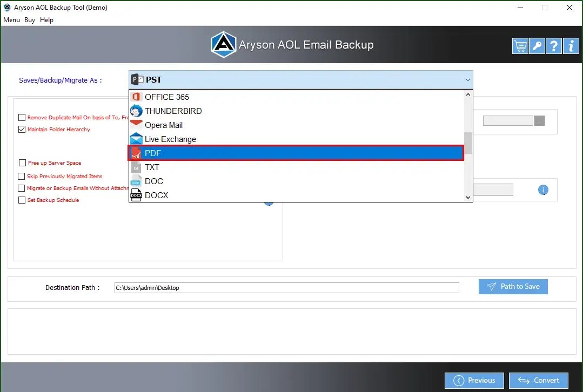
Task: Click the Path to Save button
Action: point(513,287)
